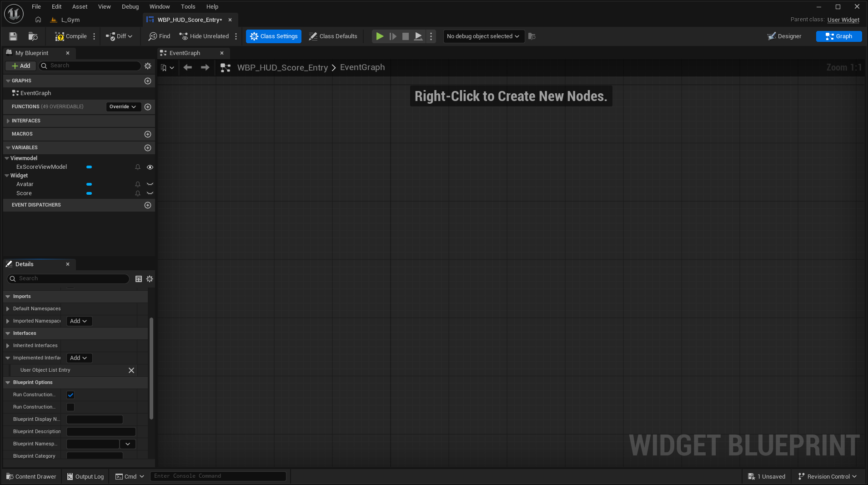Switch to the L_Gym tab

coord(70,20)
